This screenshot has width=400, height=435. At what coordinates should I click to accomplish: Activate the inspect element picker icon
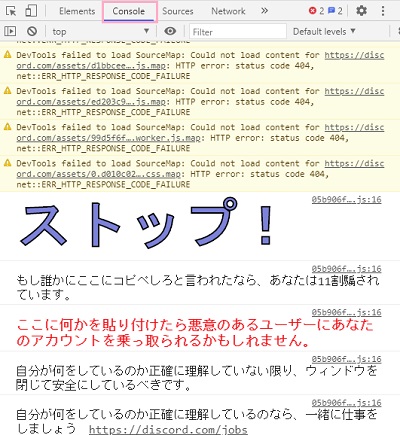tap(11, 11)
